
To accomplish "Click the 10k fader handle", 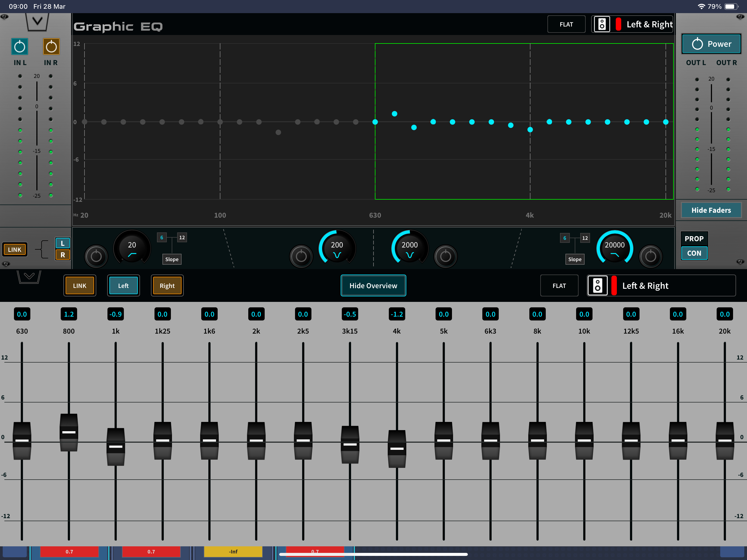I will (x=584, y=441).
